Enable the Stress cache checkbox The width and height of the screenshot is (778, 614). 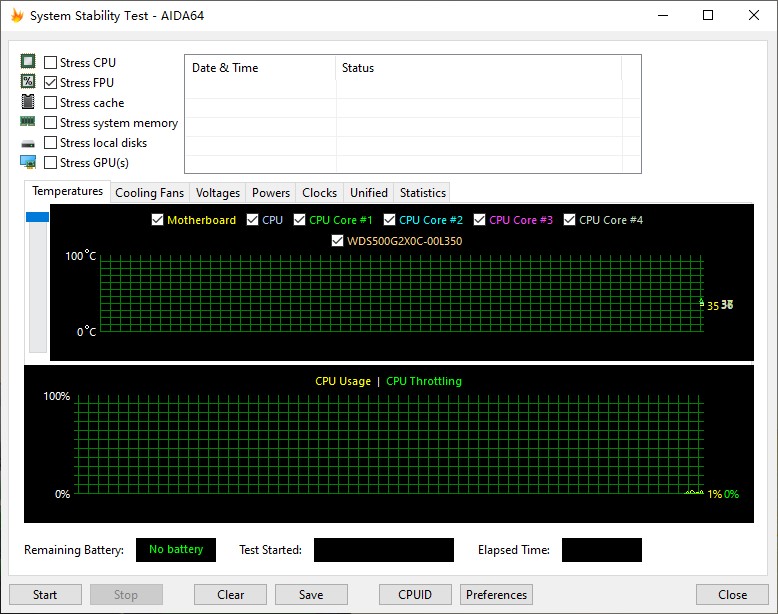tap(50, 102)
